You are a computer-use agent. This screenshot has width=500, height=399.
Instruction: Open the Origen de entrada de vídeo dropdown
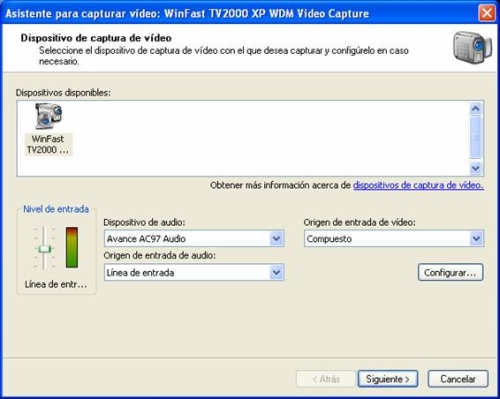pos(476,238)
